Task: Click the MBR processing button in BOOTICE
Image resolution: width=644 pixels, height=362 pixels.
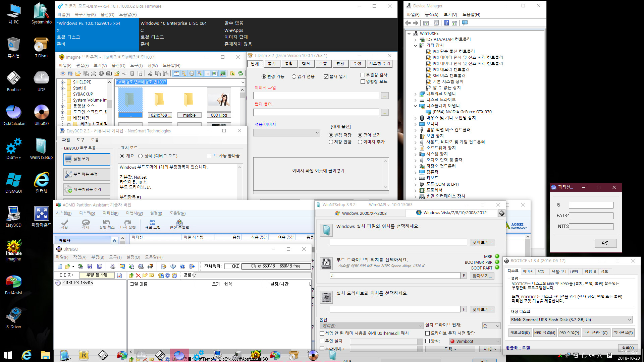Action: pyautogui.click(x=545, y=333)
